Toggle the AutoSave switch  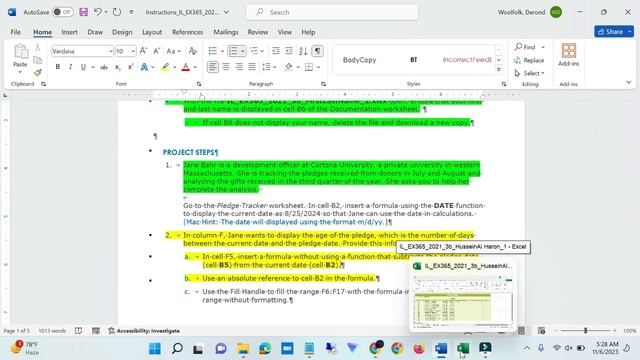[63, 12]
